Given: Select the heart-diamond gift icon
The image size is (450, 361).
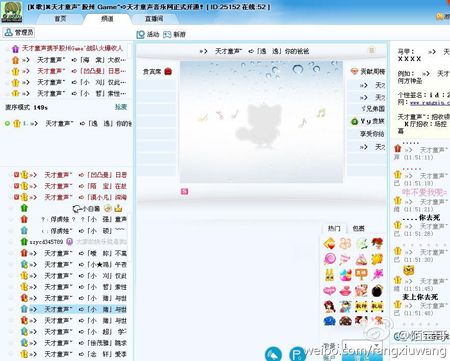Looking at the screenshot, I should [x=329, y=244].
